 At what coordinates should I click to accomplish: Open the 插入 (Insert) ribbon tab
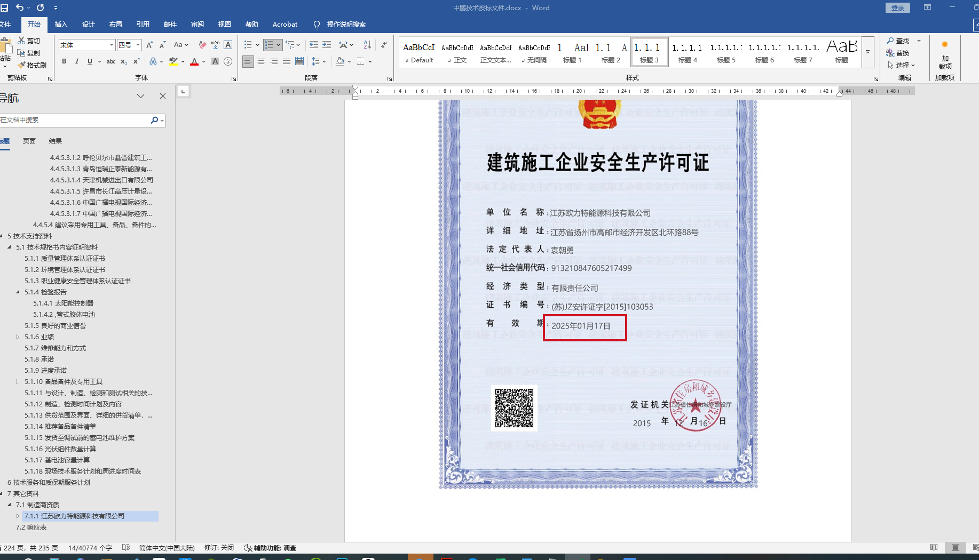pos(61,25)
